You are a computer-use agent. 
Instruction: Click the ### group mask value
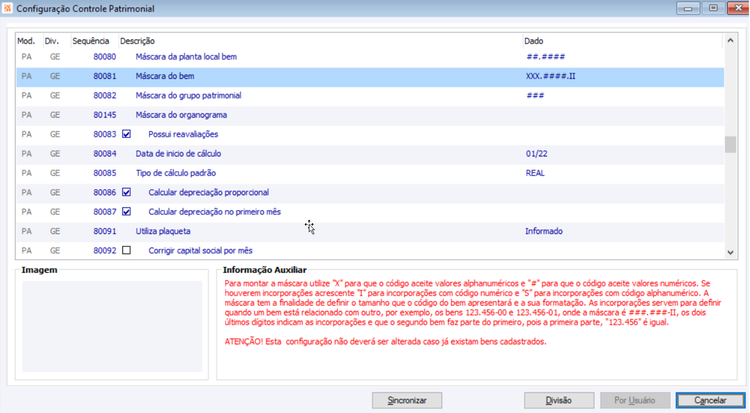coord(535,95)
